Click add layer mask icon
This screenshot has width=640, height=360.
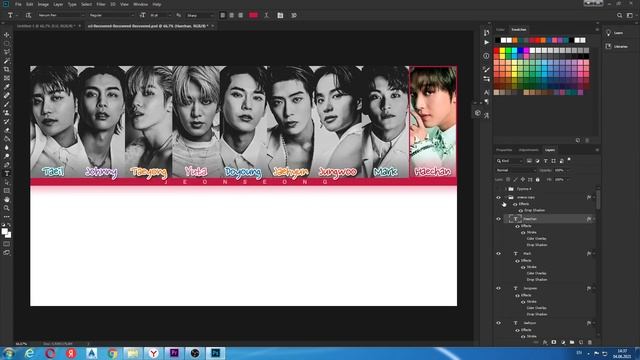pos(554,342)
